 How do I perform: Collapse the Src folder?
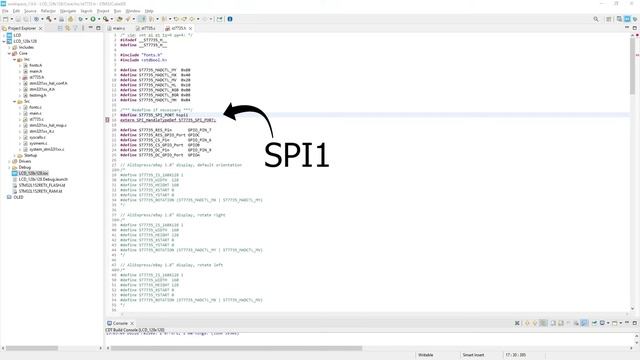point(14,101)
